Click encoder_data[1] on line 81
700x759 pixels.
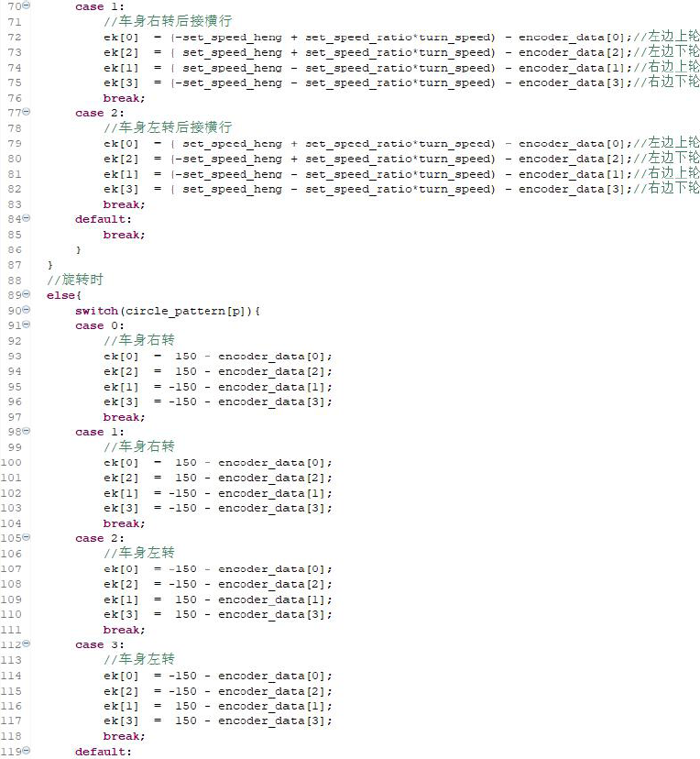pos(573,174)
